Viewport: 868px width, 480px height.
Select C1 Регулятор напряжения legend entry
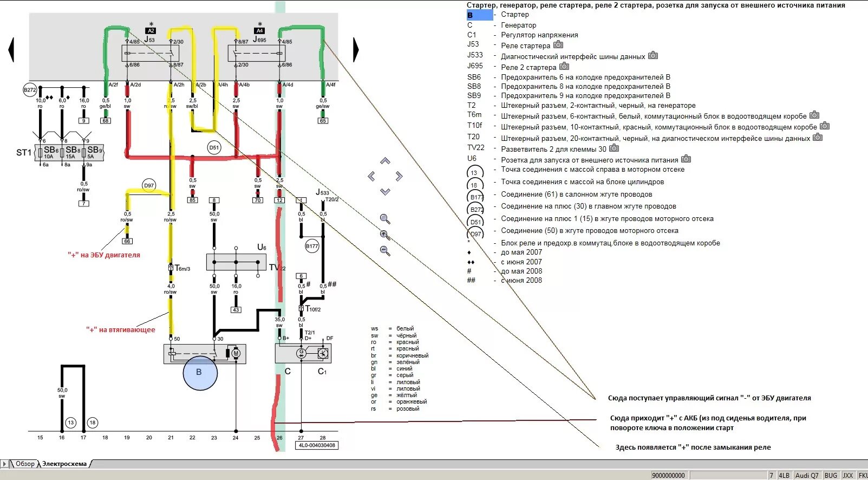tap(523, 35)
